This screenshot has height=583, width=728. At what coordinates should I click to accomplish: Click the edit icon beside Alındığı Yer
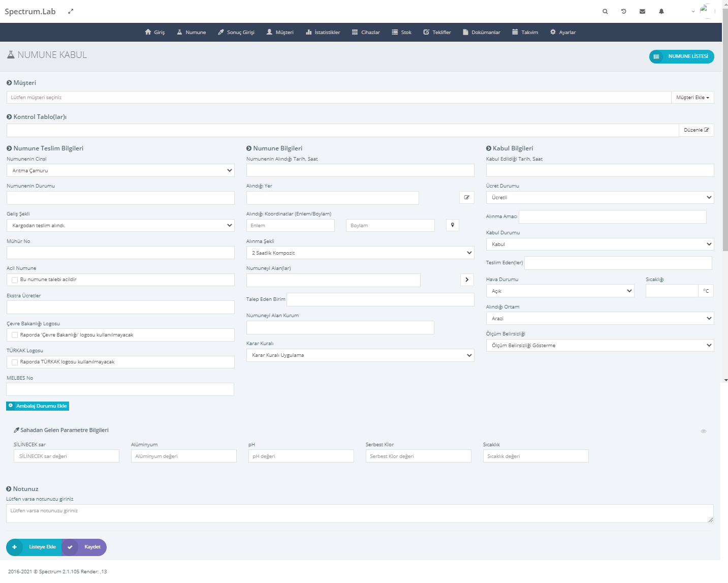tap(466, 197)
